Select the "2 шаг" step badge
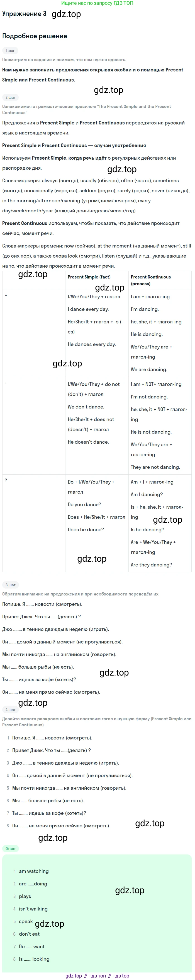The image size is (195, 980). click(10, 97)
